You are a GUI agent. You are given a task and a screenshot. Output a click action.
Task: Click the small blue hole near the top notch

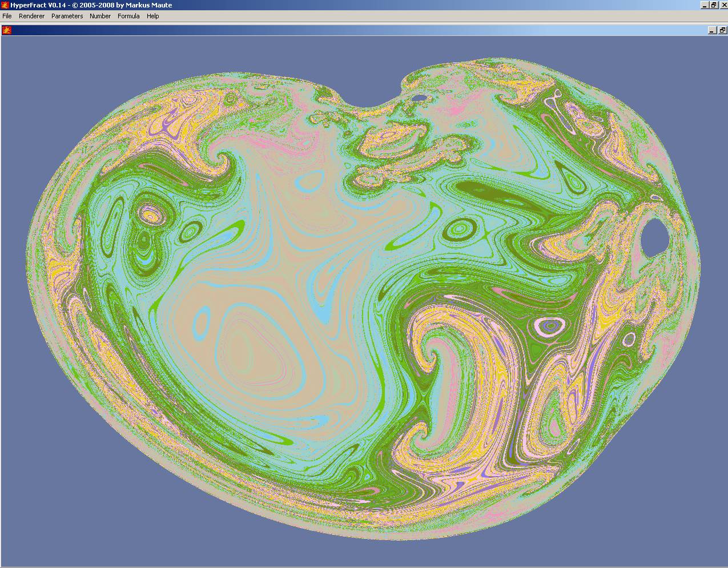coord(420,98)
